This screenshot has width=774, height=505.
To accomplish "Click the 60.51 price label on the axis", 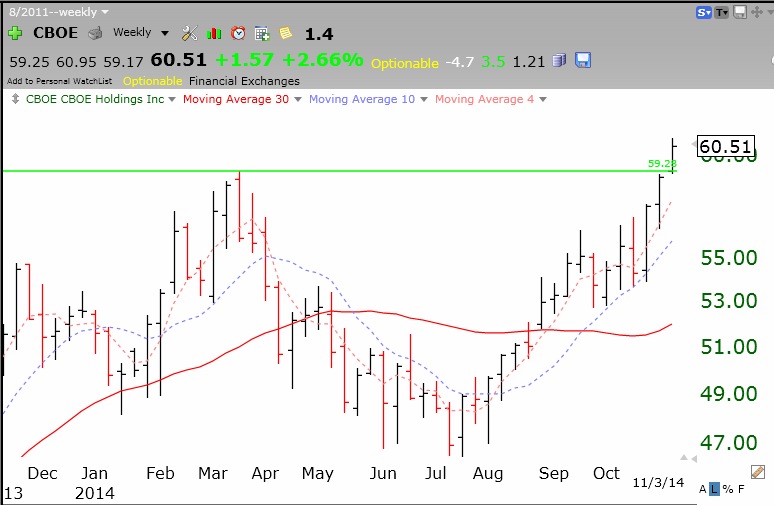I will pyautogui.click(x=726, y=146).
